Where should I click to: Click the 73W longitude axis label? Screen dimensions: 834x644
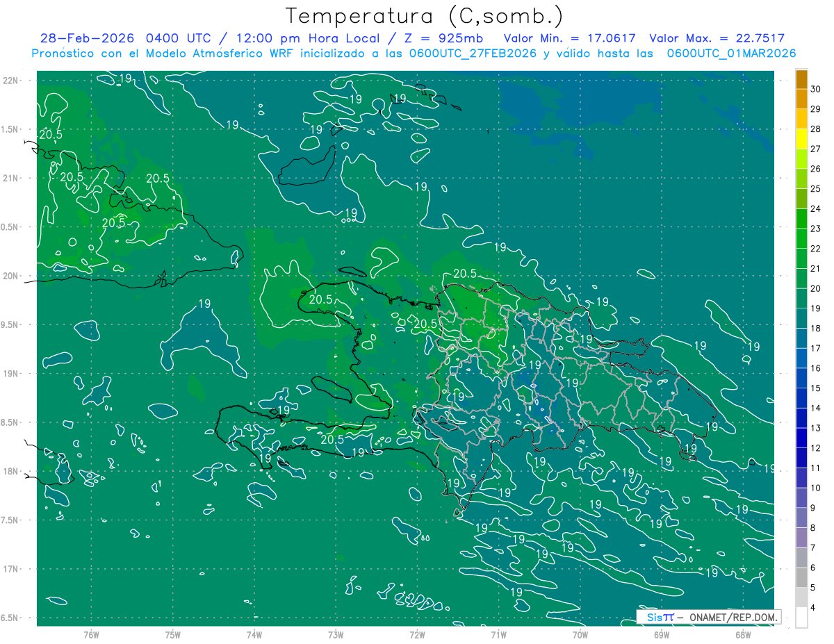click(336, 634)
